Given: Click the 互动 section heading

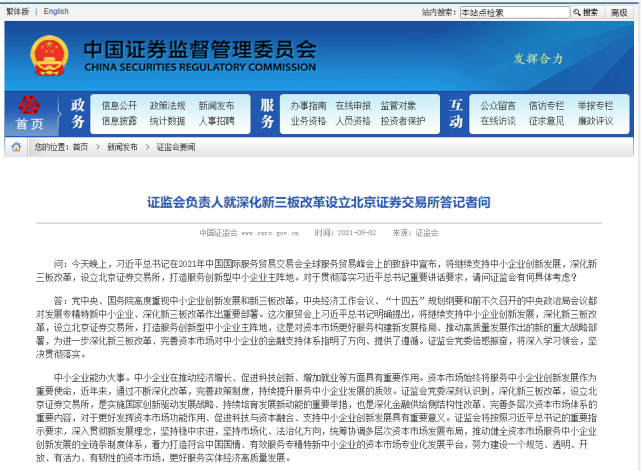Looking at the screenshot, I should pyautogui.click(x=456, y=113).
